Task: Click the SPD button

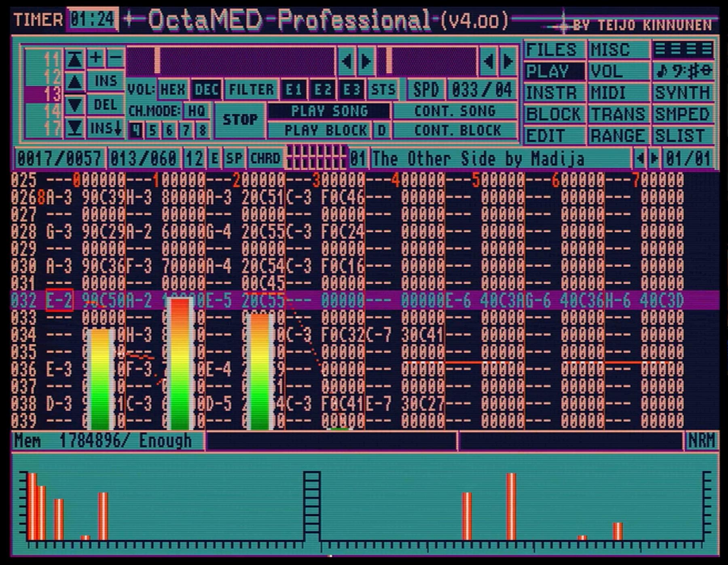Action: tap(425, 89)
